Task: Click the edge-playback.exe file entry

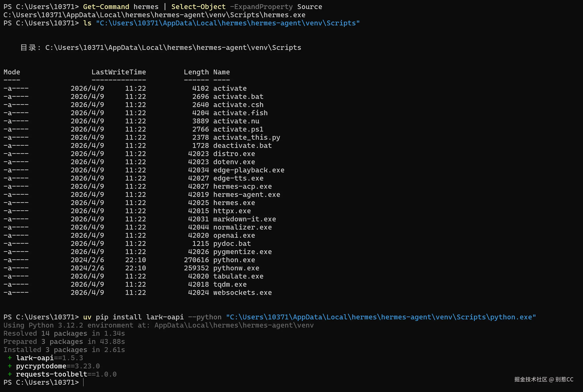Action: coord(249,170)
